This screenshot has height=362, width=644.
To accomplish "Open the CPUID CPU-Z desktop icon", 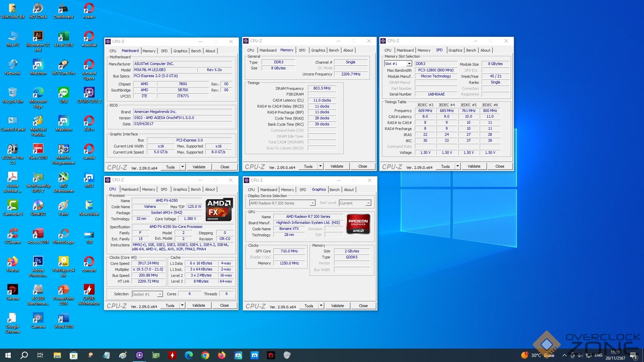I will 89,95.
